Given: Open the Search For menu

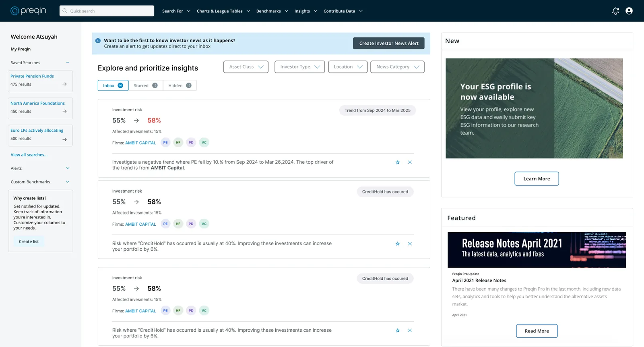Looking at the screenshot, I should pos(176,11).
